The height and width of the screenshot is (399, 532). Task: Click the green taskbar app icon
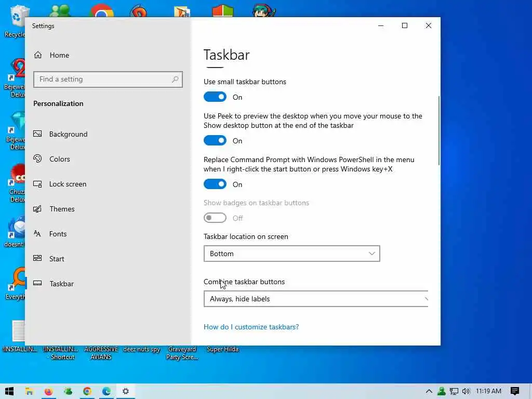click(68, 392)
